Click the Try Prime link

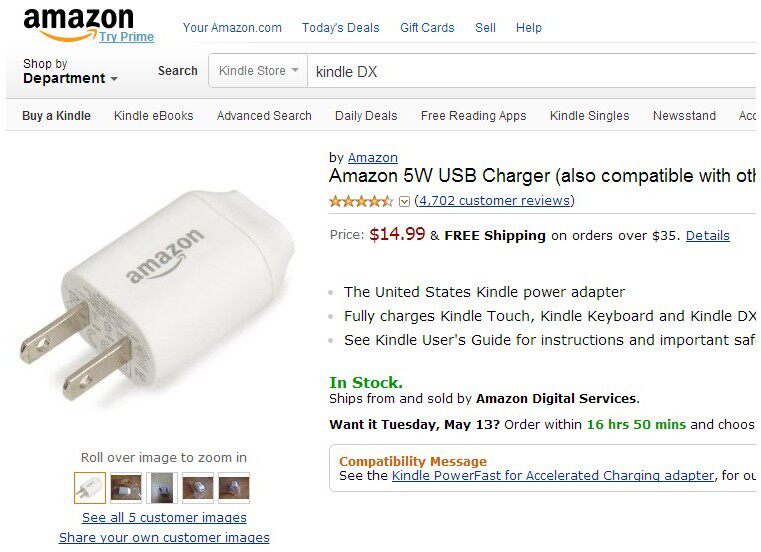(126, 37)
